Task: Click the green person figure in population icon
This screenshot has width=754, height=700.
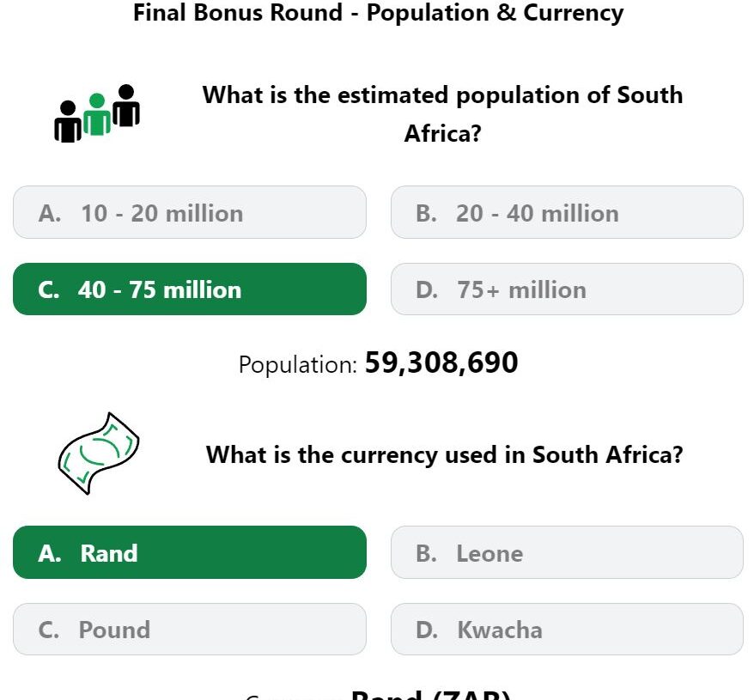Action: pyautogui.click(x=97, y=114)
